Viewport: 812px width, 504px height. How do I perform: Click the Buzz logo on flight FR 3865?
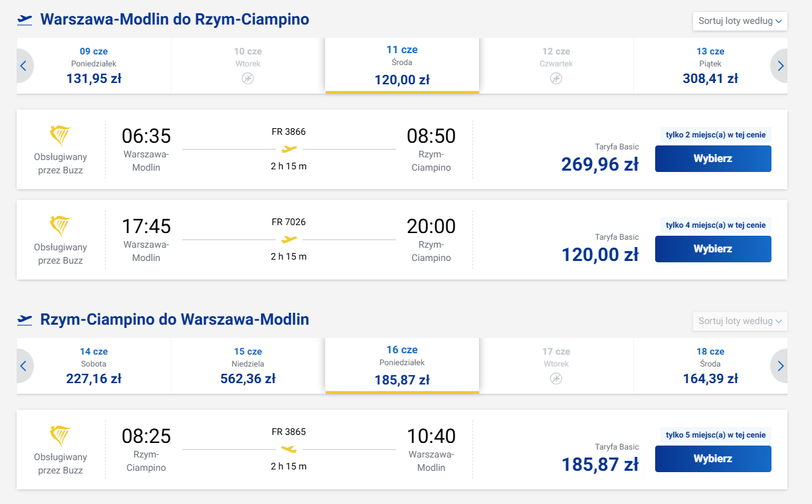tap(60, 435)
